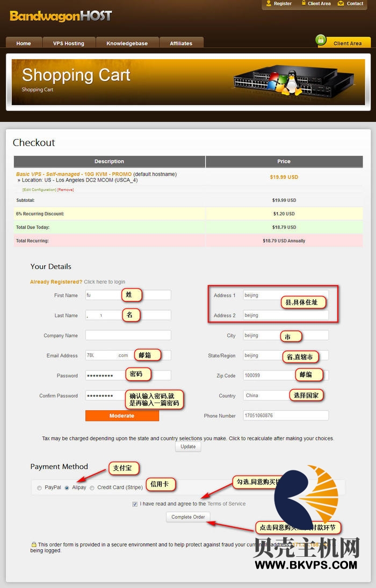Click the Moderate password strength bar
Viewport: 376px width, 588px height.
(122, 416)
